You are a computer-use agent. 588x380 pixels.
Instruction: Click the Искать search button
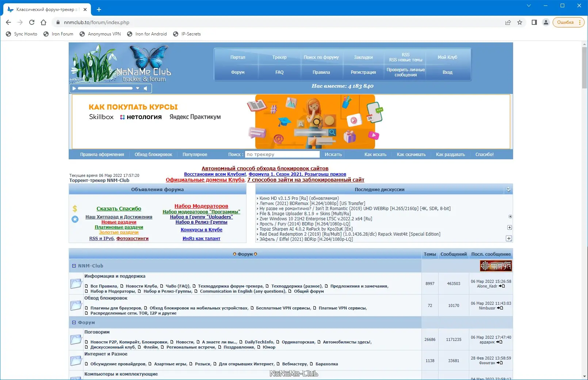tap(333, 155)
